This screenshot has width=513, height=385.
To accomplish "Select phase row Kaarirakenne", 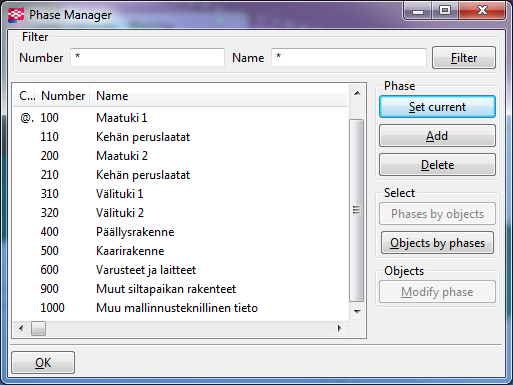I will coord(181,251).
